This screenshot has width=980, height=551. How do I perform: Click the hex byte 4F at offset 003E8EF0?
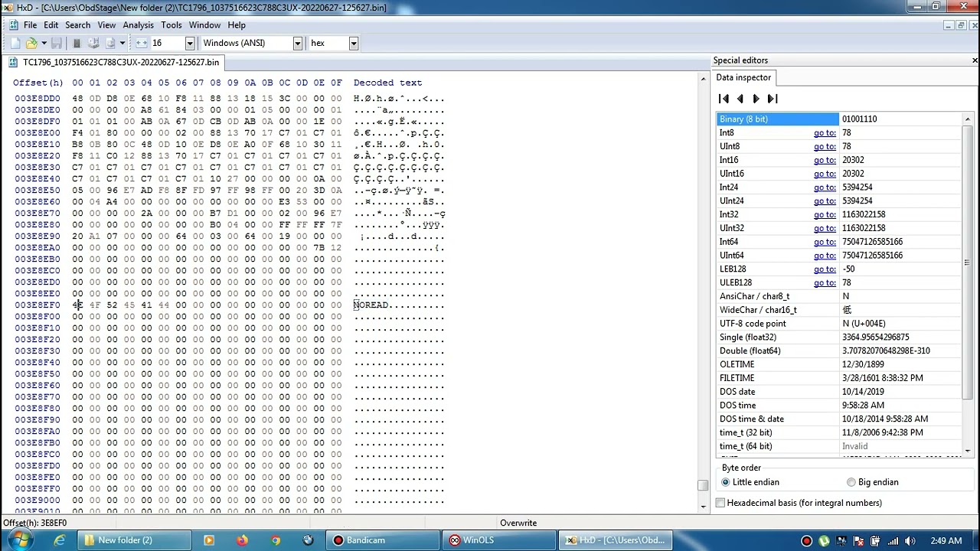[95, 305]
